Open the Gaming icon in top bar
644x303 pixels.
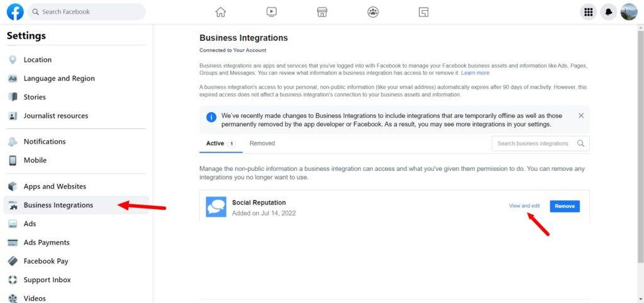[x=424, y=12]
